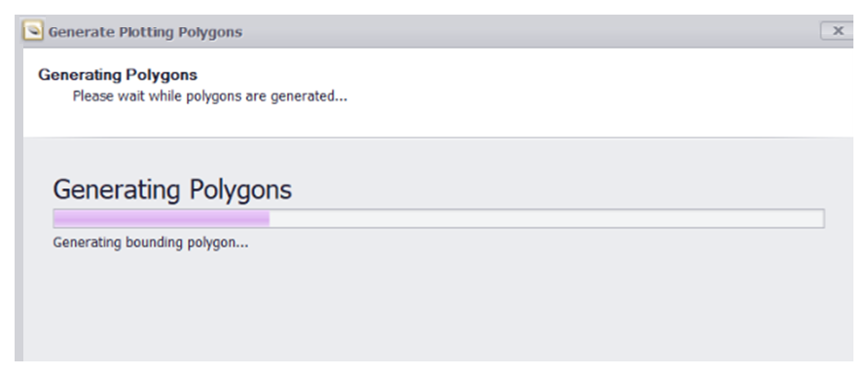The height and width of the screenshot is (376, 868).
Task: Close the Generate Plotting Polygons dialog
Action: point(838,31)
